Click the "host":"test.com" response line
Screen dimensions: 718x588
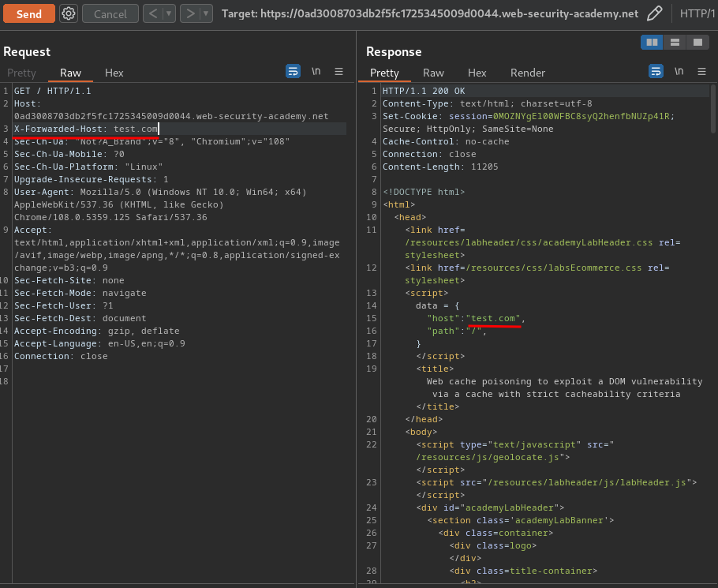[477, 318]
